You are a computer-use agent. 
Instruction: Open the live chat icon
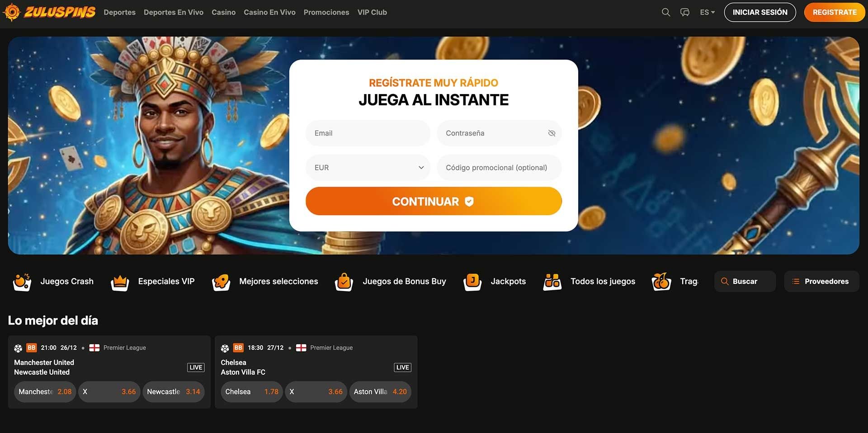pos(685,12)
